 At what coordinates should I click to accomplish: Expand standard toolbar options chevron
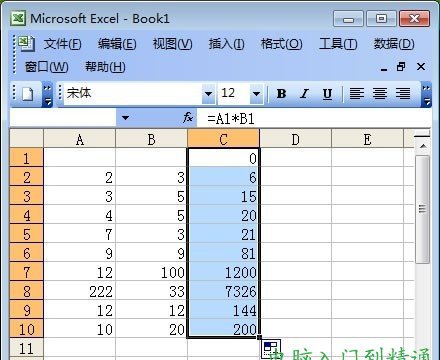(x=48, y=94)
